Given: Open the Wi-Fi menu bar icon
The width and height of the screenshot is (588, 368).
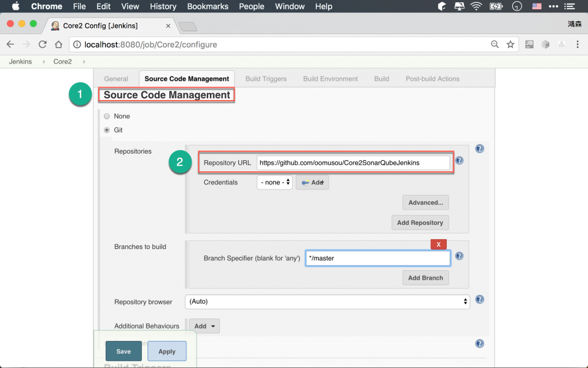Looking at the screenshot, I should point(476,6).
